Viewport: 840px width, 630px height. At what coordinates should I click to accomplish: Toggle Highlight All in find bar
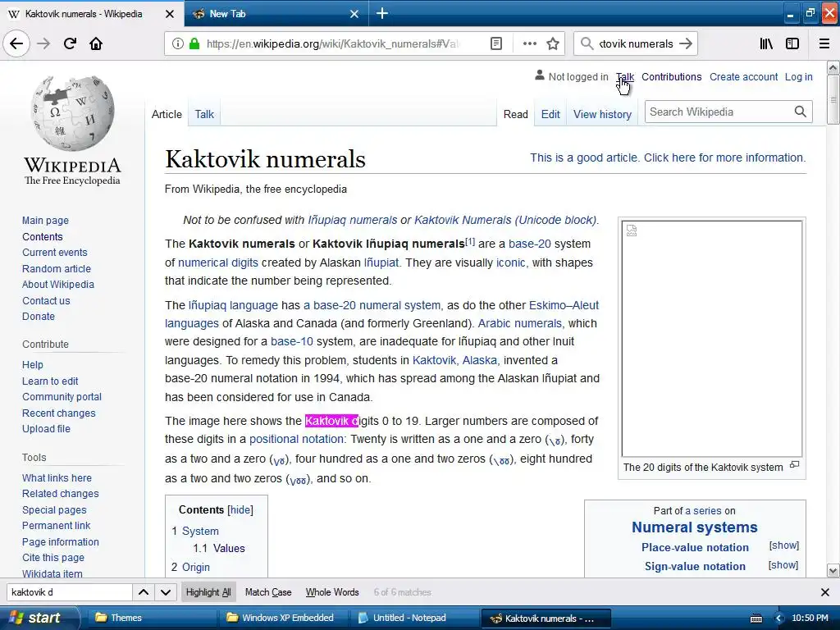click(208, 592)
